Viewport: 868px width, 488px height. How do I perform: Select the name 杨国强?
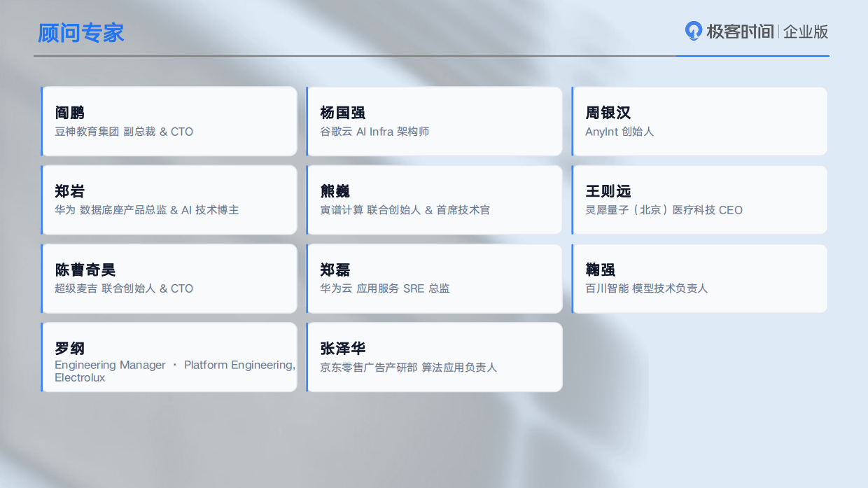coord(343,113)
